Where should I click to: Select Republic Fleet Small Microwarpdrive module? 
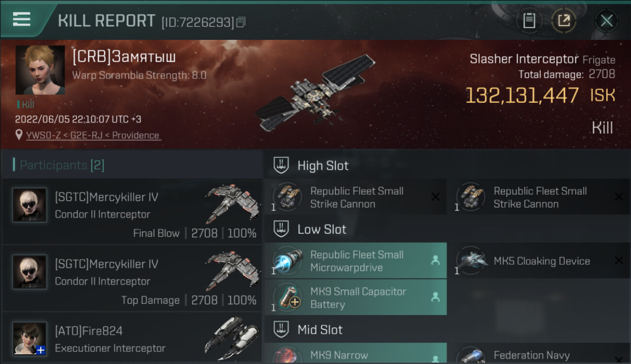[355, 261]
